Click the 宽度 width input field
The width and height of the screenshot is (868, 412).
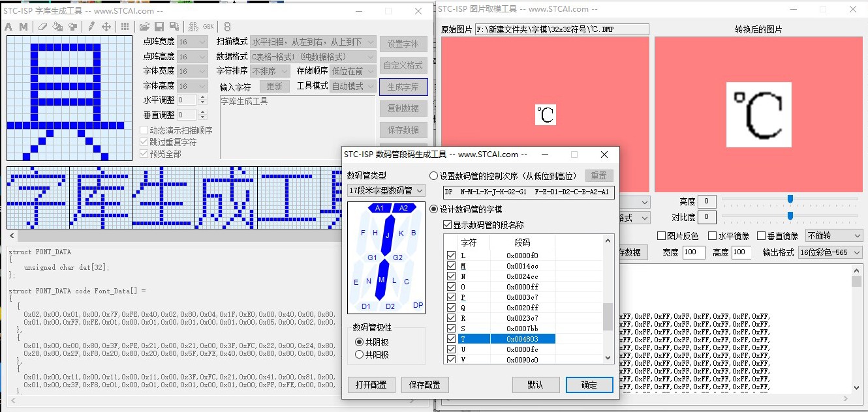pyautogui.click(x=693, y=252)
